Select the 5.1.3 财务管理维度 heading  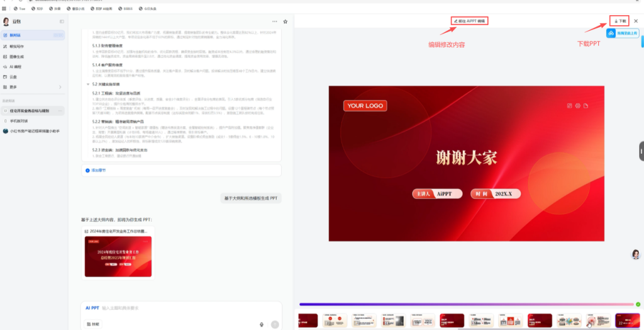tap(107, 46)
